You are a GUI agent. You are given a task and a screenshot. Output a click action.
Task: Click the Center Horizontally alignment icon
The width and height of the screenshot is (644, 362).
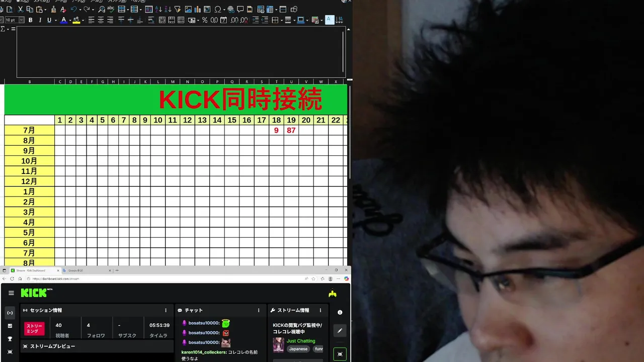click(101, 20)
